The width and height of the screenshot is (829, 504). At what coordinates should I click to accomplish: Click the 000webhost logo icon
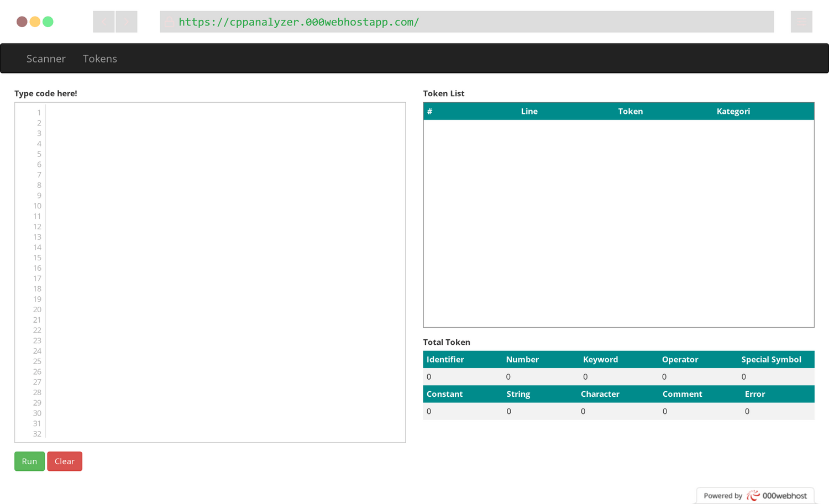pyautogui.click(x=753, y=496)
